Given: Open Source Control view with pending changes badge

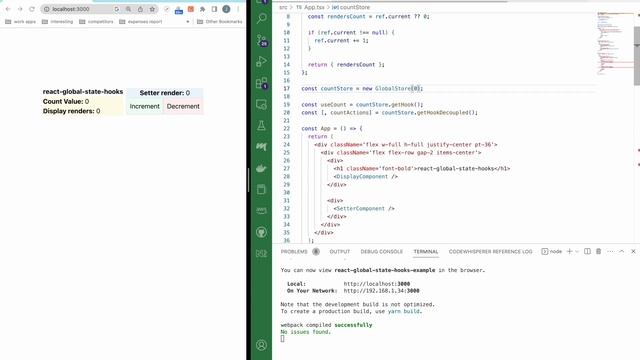Looking at the screenshot, I should coord(262,40).
